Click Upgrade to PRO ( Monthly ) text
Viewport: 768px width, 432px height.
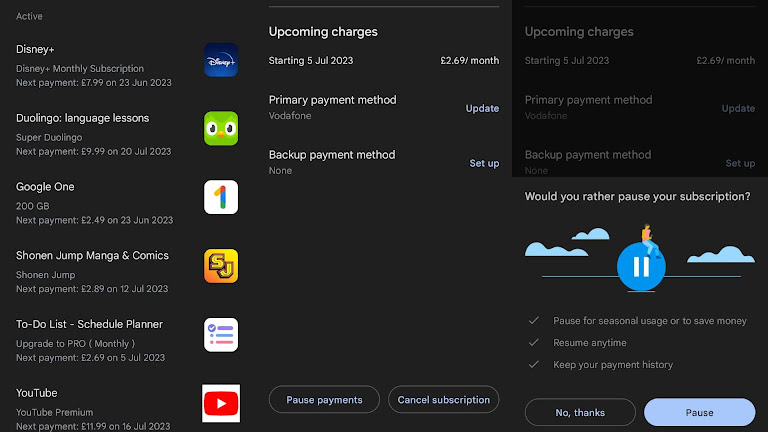75,344
